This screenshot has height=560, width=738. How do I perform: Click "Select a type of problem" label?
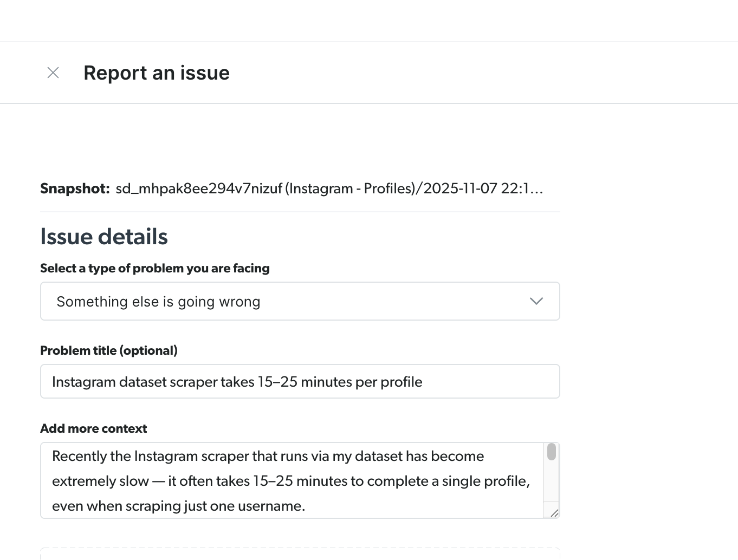coord(155,268)
